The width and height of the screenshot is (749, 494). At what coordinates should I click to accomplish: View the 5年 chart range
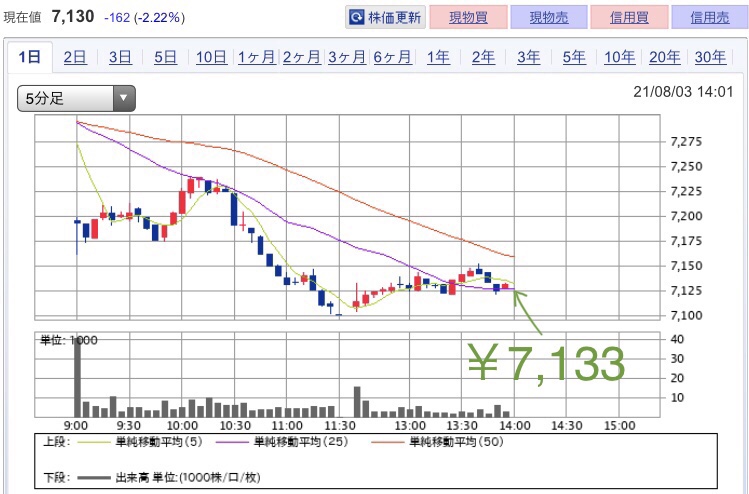tap(574, 57)
